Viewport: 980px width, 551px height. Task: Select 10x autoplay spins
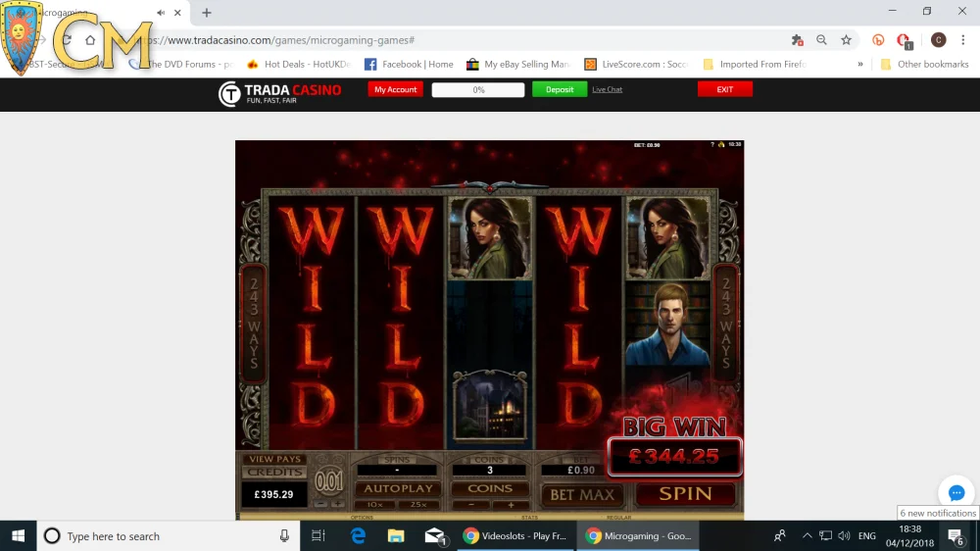[x=375, y=505]
